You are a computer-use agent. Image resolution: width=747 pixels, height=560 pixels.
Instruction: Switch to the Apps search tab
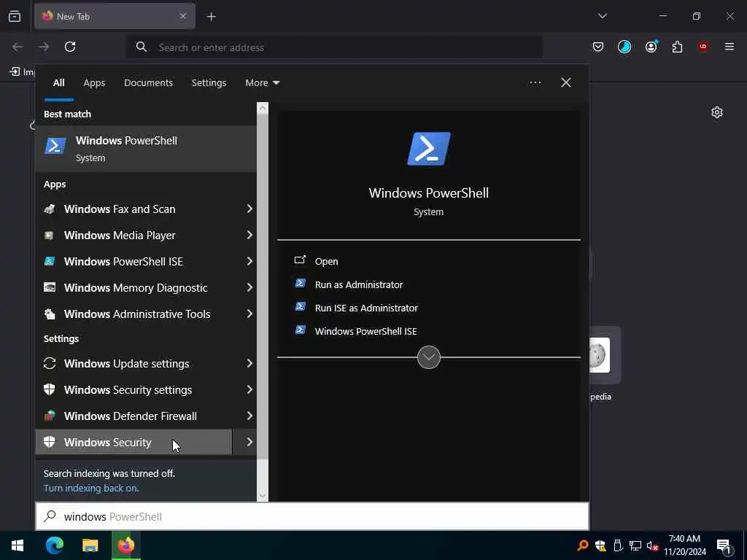pos(94,83)
